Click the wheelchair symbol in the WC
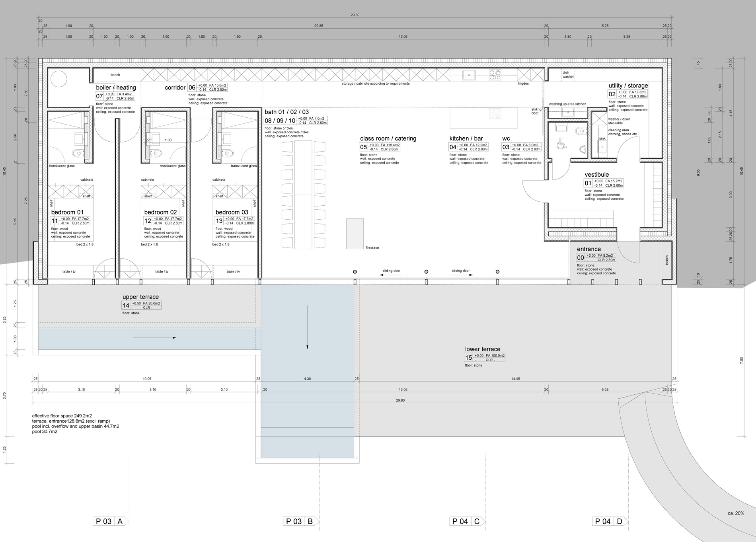 pyautogui.click(x=562, y=143)
